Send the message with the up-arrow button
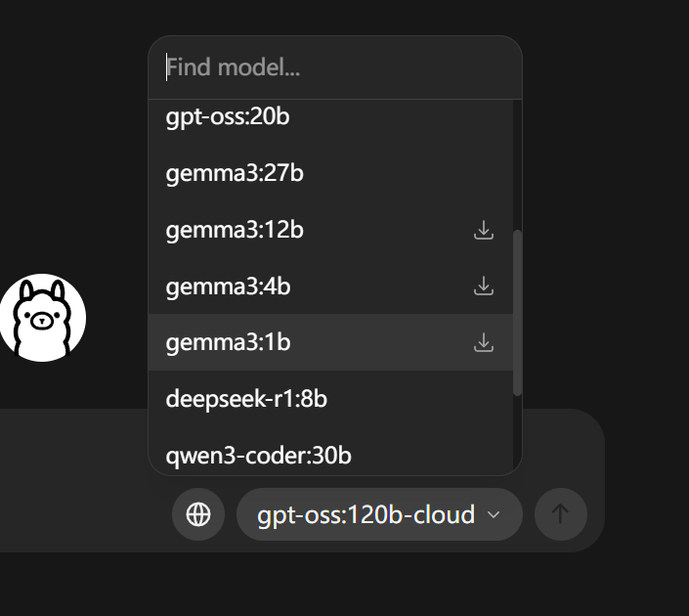This screenshot has width=689, height=616. (560, 514)
